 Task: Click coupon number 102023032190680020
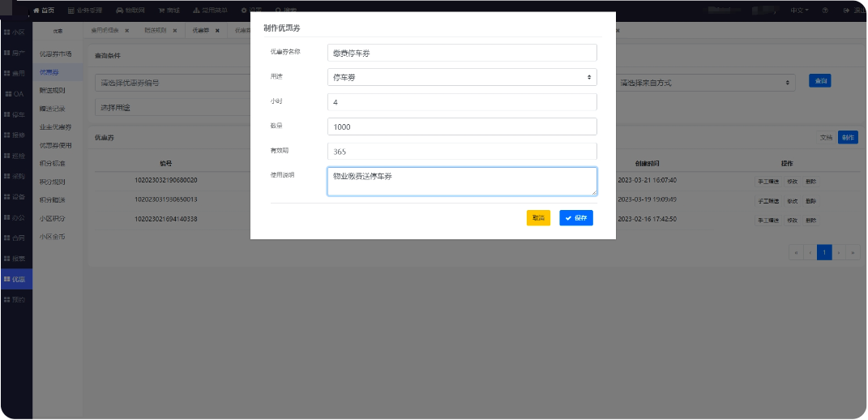coord(166,181)
